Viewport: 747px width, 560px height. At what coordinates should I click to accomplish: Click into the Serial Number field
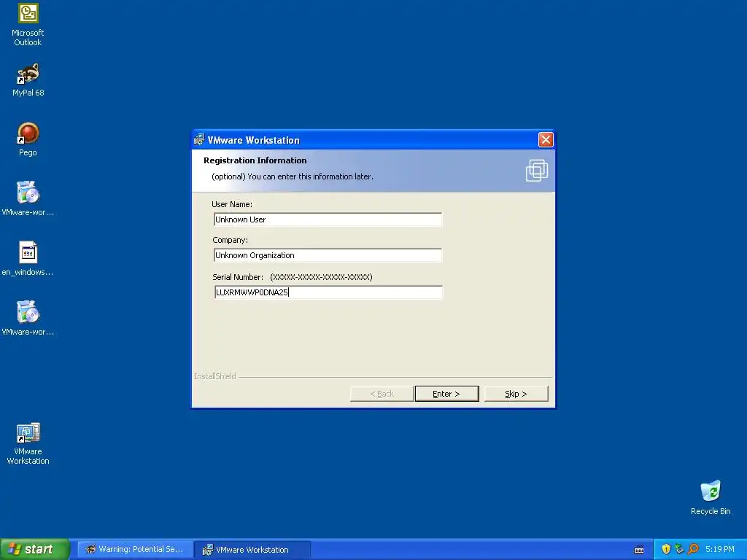(328, 292)
